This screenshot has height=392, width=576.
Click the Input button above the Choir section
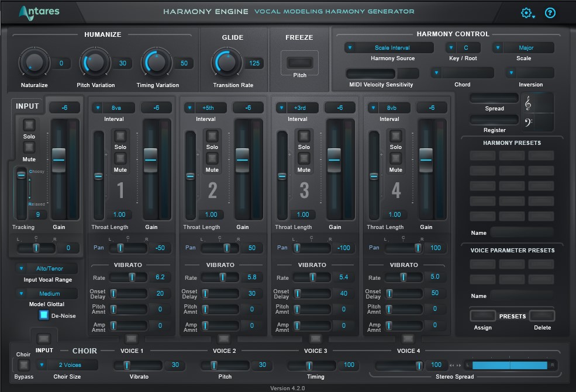tap(44, 338)
